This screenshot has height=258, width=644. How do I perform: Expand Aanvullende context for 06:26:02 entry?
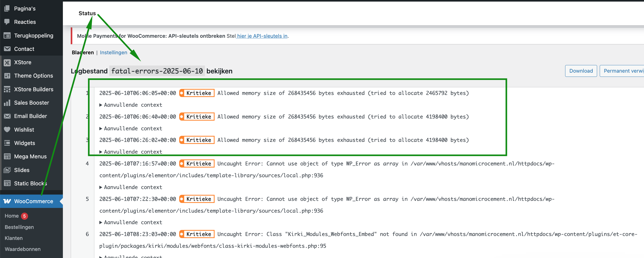[131, 152]
